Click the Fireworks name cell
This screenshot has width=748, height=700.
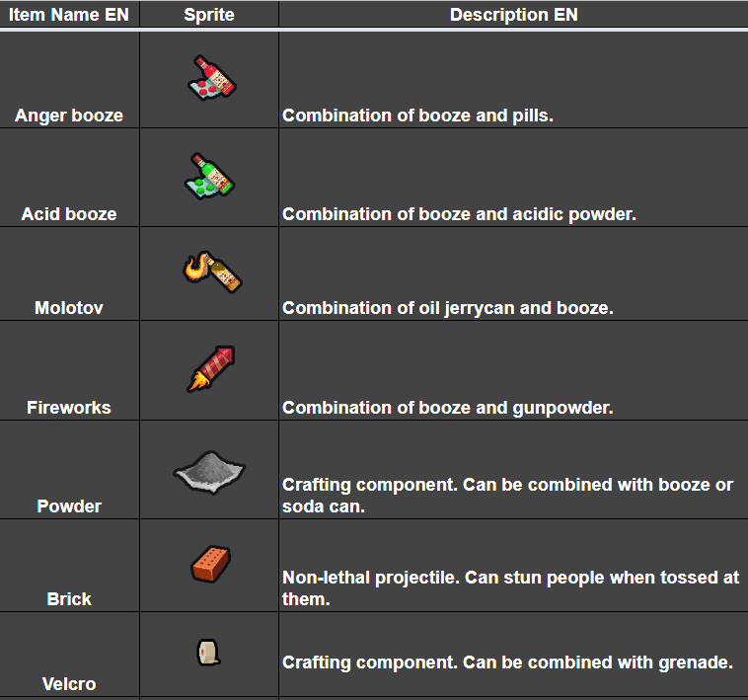[x=69, y=407]
